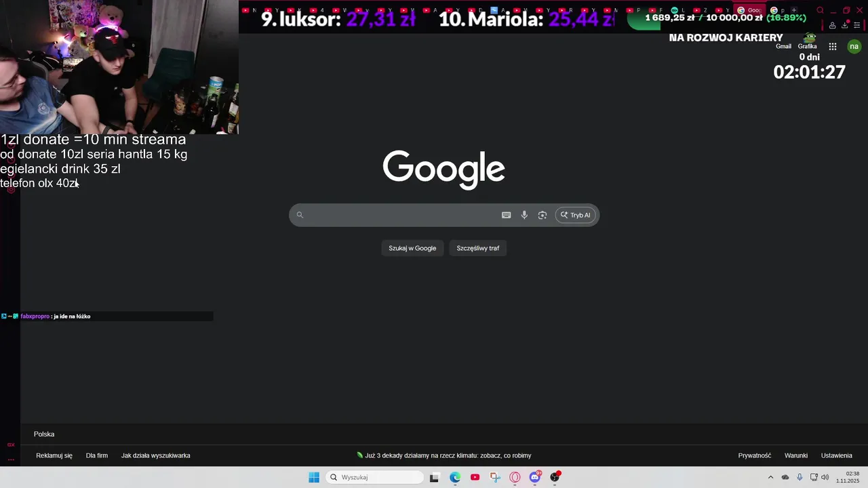Open the Snipping Tool on taskbar
This screenshot has width=868, height=488.
[x=495, y=477]
